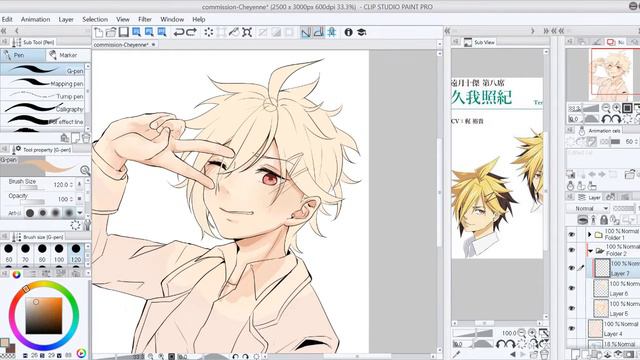Open the graduation cap support icon

[x=362, y=32]
